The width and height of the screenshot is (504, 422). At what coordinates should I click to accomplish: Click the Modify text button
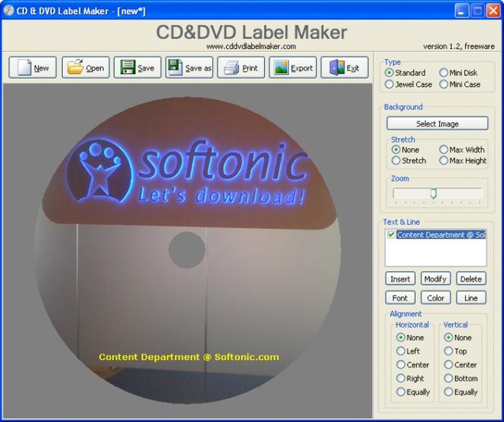click(x=435, y=279)
